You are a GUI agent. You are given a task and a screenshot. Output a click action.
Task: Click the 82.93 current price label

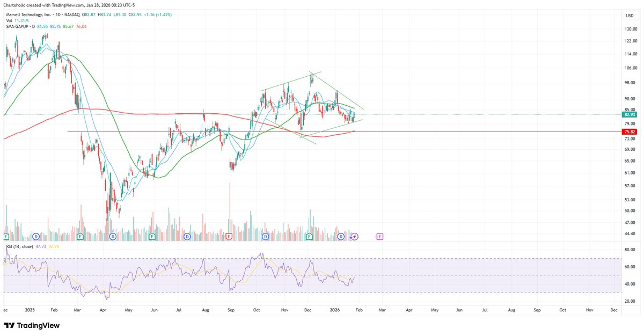[630, 114]
